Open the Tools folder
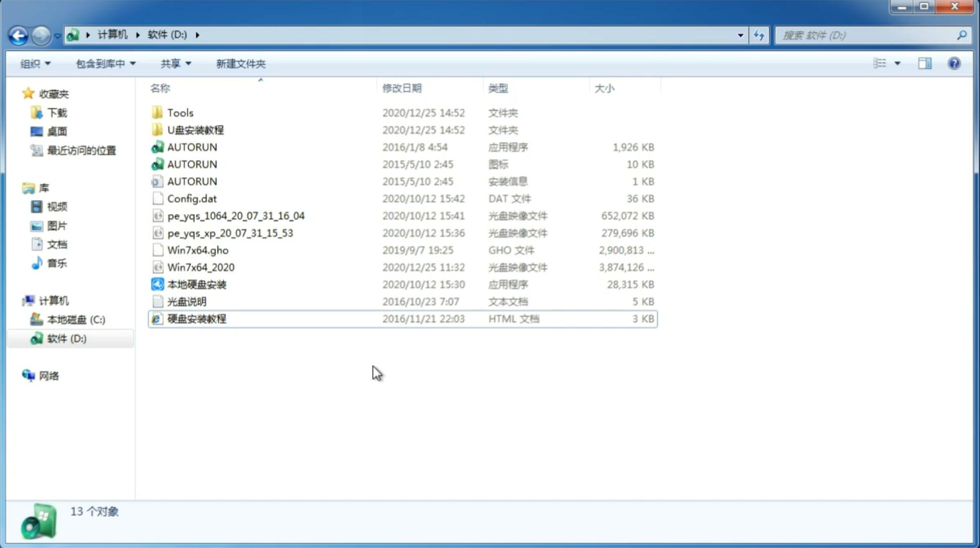 [180, 112]
